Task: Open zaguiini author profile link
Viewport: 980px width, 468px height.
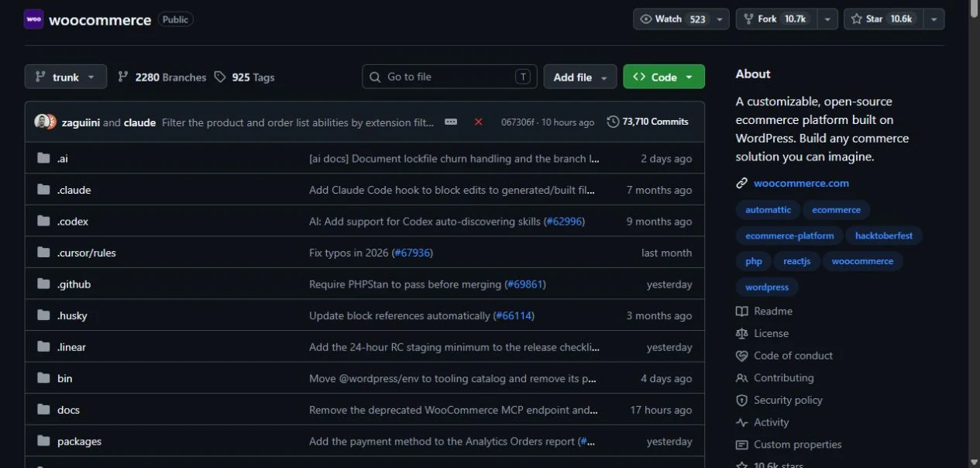Action: [x=81, y=122]
